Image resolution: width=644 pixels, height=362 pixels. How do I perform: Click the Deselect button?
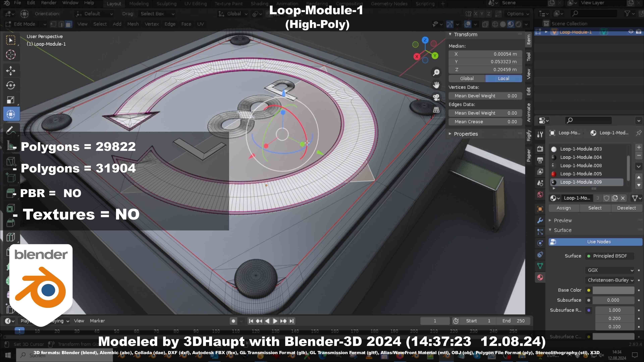coord(626,208)
